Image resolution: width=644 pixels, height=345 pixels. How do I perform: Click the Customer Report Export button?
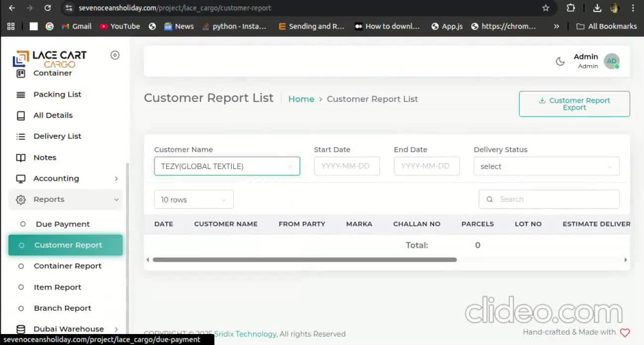coord(574,104)
